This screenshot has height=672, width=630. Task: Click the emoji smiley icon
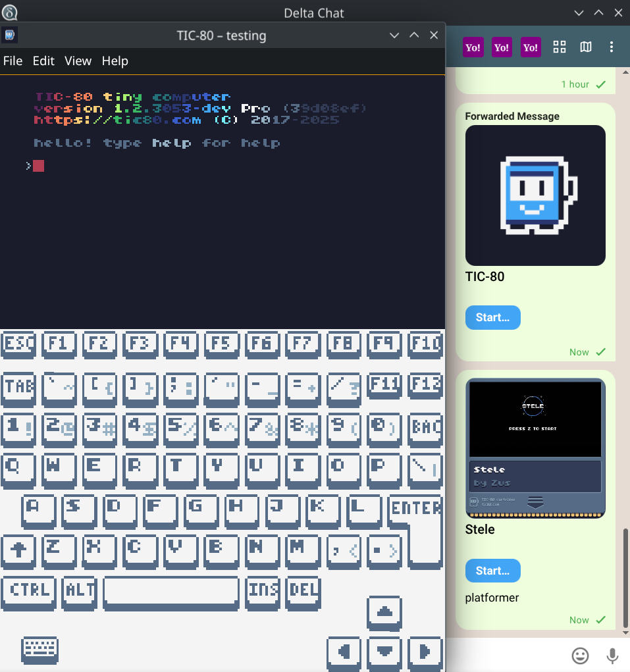pyautogui.click(x=580, y=656)
